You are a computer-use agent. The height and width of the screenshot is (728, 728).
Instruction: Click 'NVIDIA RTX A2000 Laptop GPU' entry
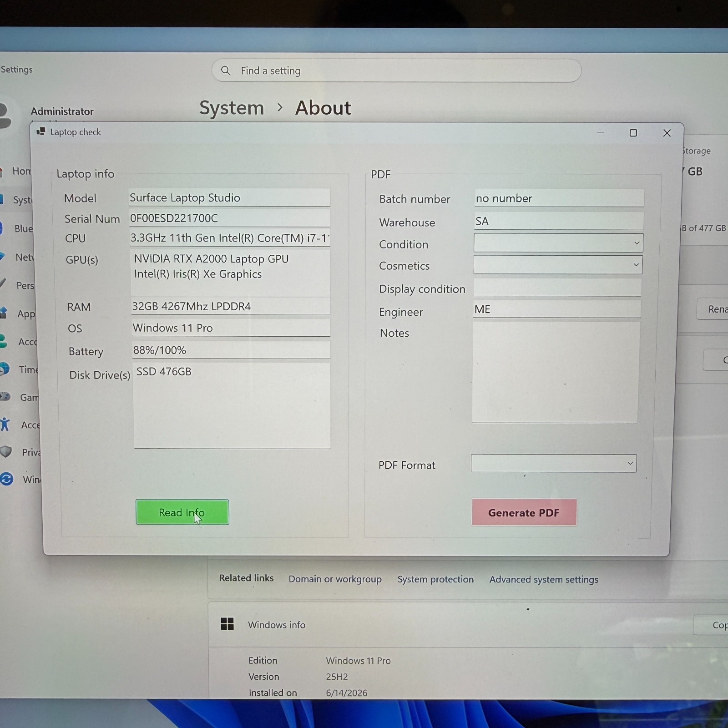pos(211,259)
